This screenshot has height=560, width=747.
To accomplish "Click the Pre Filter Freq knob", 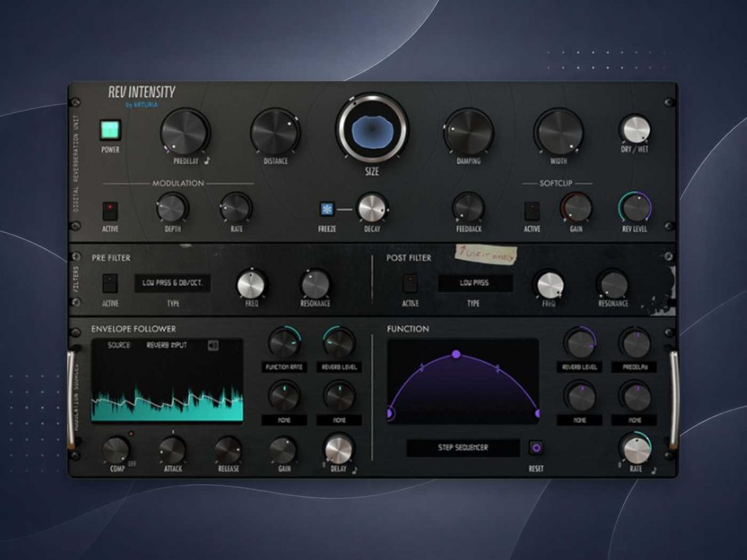I will 252,284.
